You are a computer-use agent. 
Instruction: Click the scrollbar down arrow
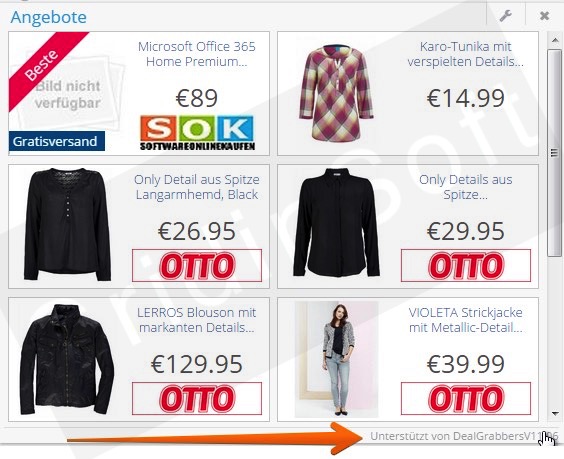[x=555, y=414]
